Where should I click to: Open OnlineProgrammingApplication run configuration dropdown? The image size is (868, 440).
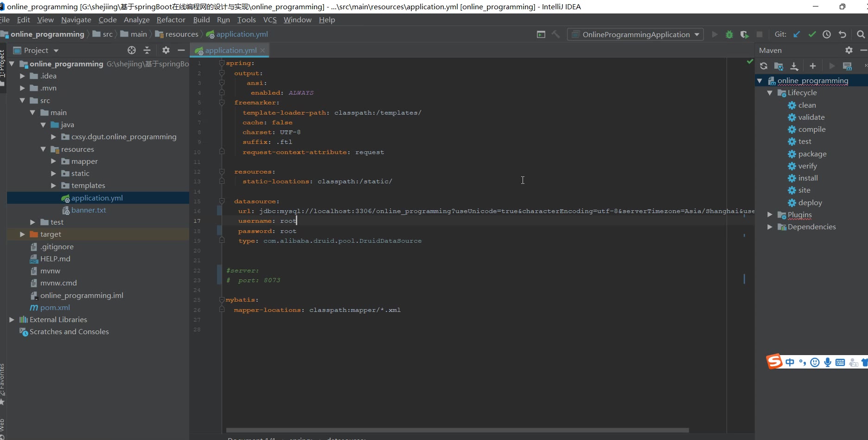tap(636, 34)
